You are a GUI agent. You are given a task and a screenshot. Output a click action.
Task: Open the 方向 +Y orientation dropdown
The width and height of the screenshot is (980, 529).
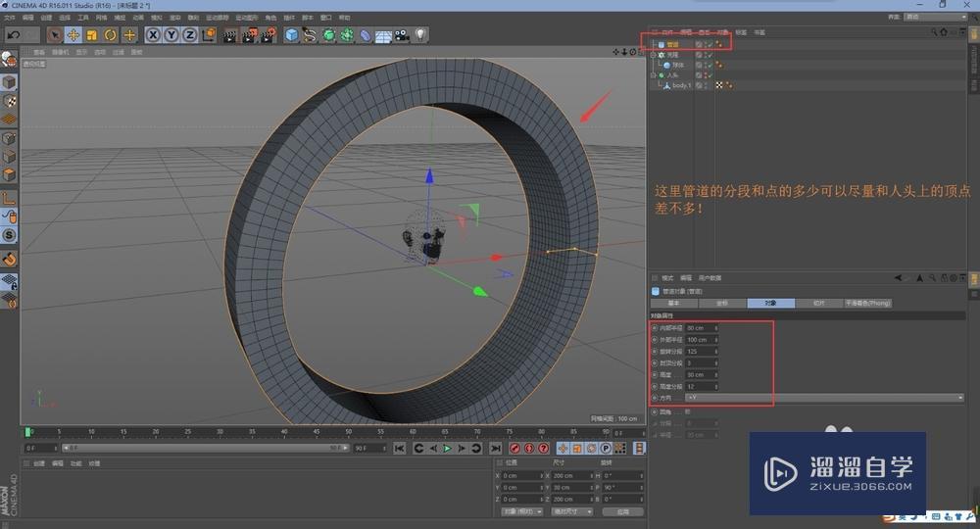(x=824, y=398)
